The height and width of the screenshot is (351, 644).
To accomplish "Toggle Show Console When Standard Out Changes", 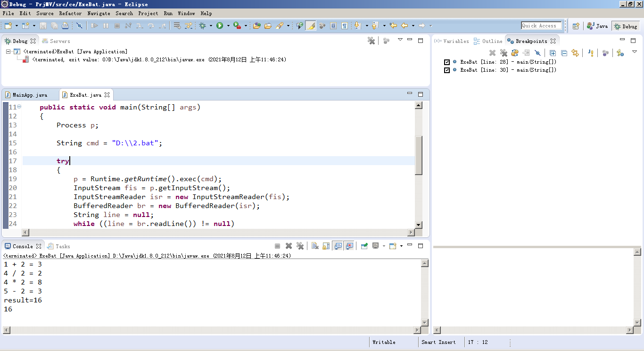I will (339, 245).
